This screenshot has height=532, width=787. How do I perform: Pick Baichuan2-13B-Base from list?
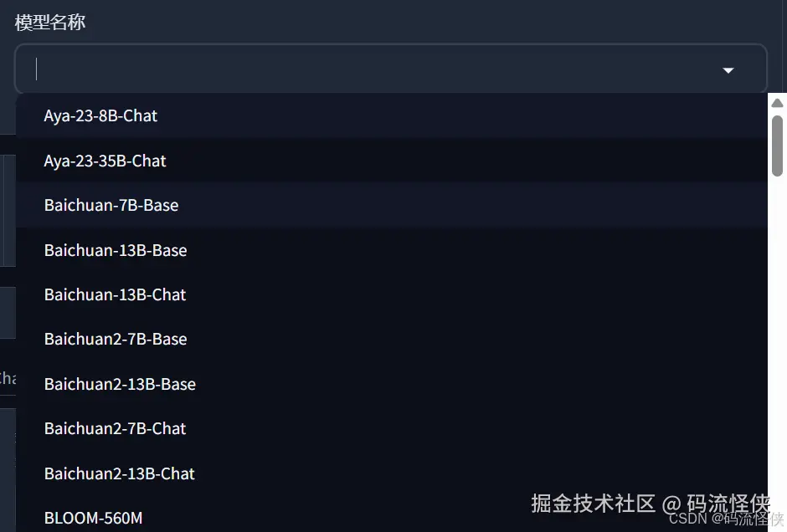(120, 384)
